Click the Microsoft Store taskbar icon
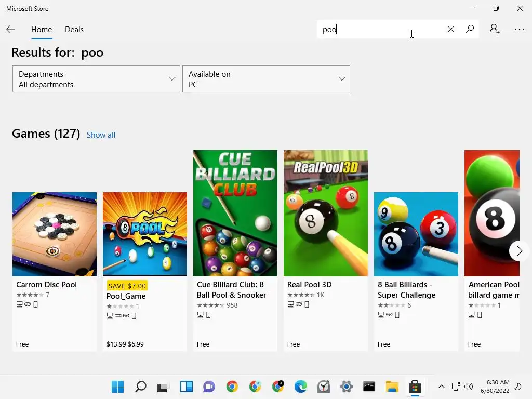Image resolution: width=532 pixels, height=399 pixels. point(415,387)
